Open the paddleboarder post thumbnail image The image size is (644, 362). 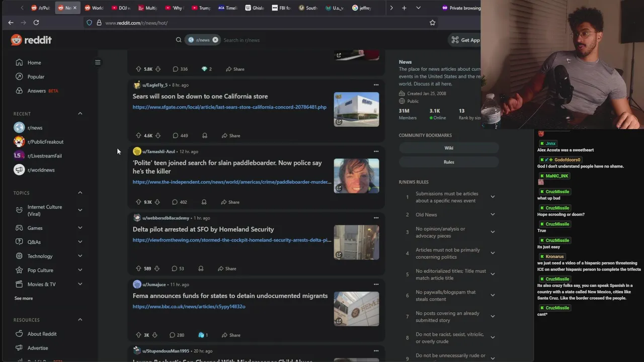point(356,175)
